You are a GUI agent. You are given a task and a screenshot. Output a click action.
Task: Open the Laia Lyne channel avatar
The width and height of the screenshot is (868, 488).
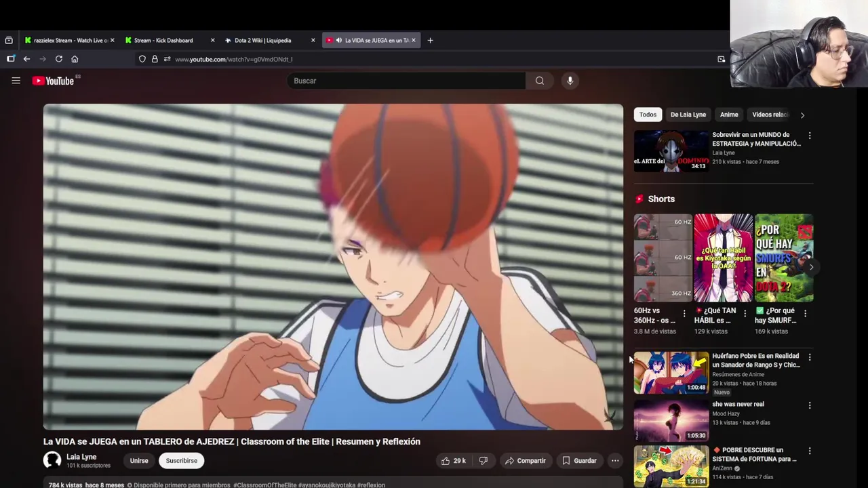[x=52, y=461]
